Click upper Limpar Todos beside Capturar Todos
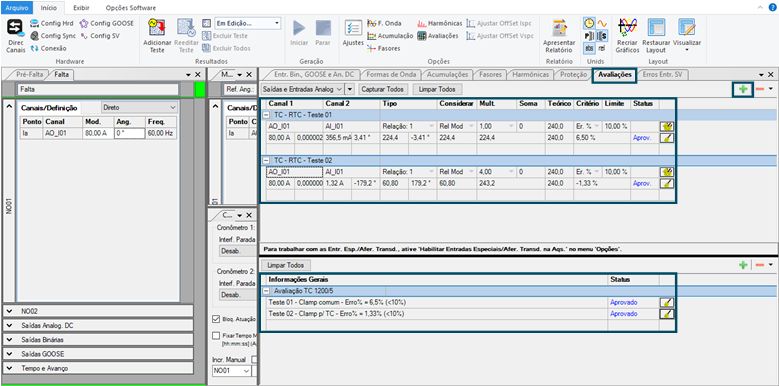779x386 pixels. pos(438,89)
